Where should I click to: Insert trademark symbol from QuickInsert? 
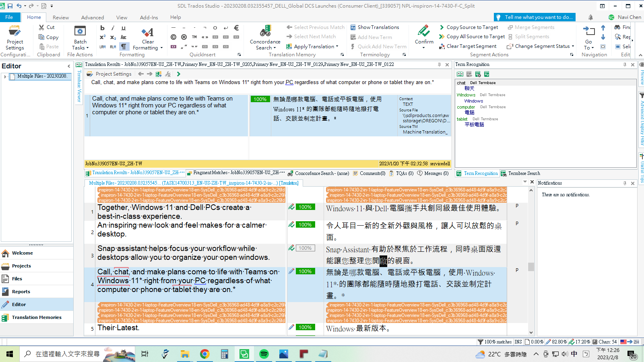194,37
